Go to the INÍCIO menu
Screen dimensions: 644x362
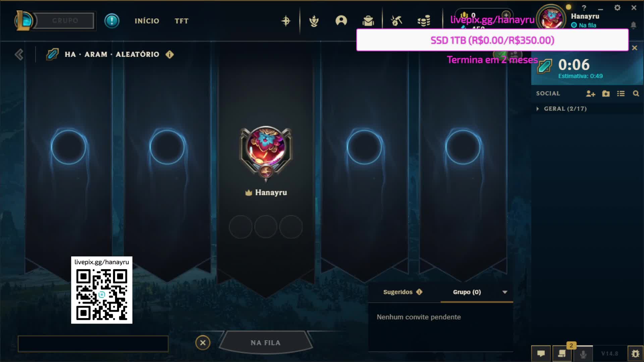coord(147,21)
